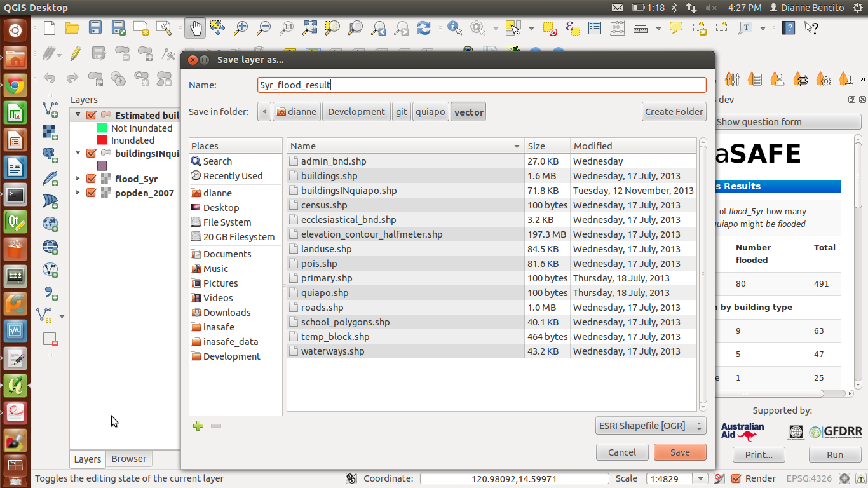Click the Map Tips speech bubble icon

(676, 28)
